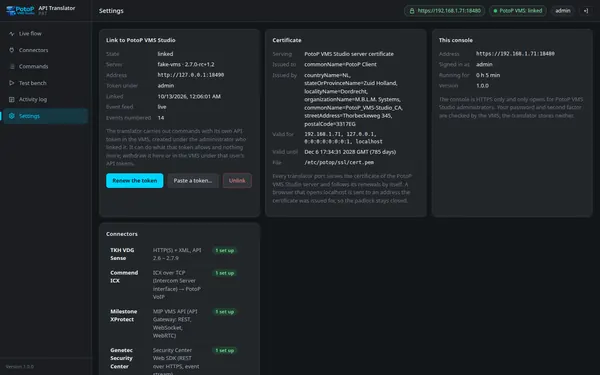Screen dimensions: 600x375
Task: Click the API Translator app title
Action: [x=57, y=8]
